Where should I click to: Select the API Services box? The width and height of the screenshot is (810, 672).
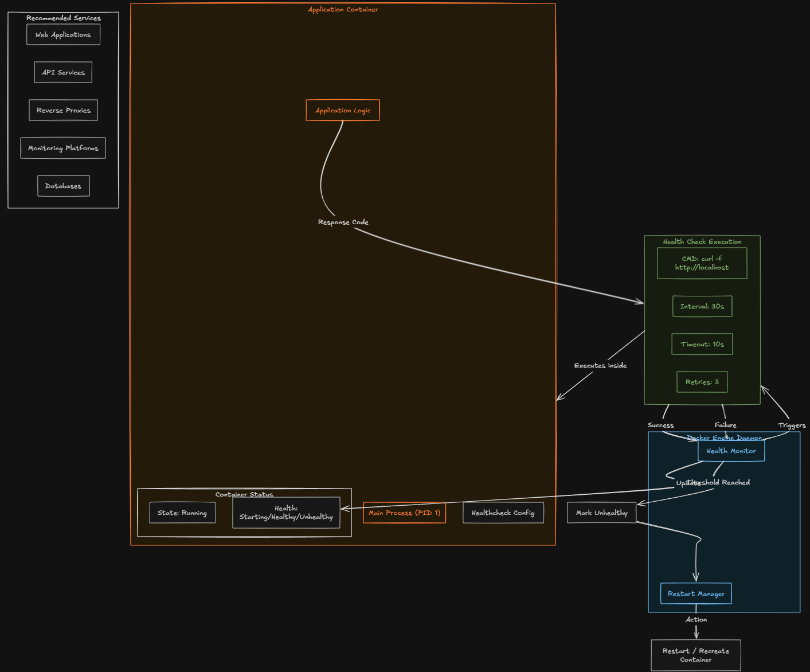(63, 72)
